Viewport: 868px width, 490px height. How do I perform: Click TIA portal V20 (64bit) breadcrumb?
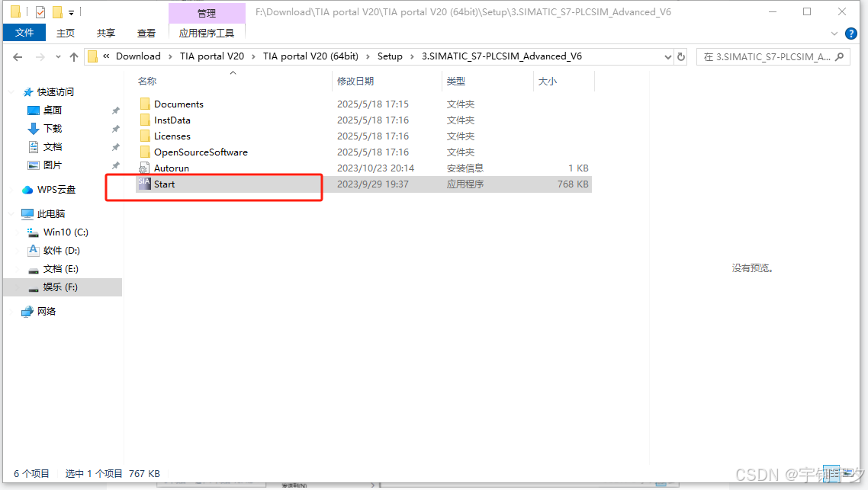tap(310, 56)
